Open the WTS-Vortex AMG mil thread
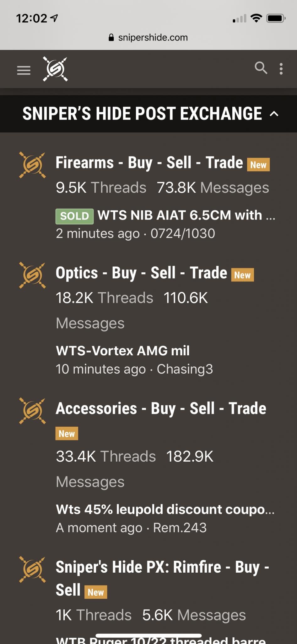This screenshot has height=644, width=297. [x=123, y=351]
